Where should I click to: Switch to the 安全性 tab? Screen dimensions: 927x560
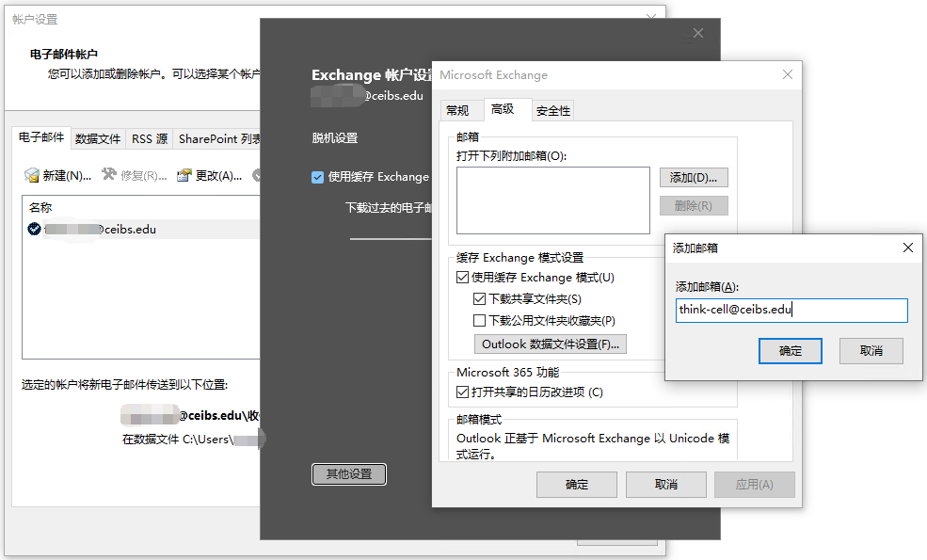pos(552,110)
